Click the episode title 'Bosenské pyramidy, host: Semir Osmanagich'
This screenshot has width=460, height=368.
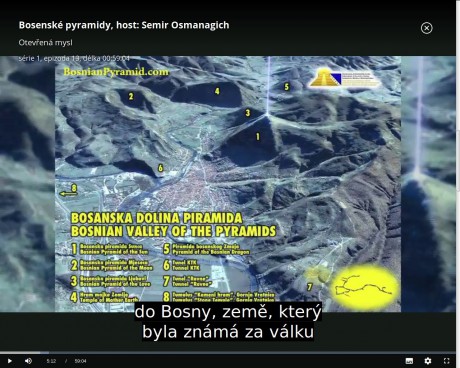click(124, 25)
